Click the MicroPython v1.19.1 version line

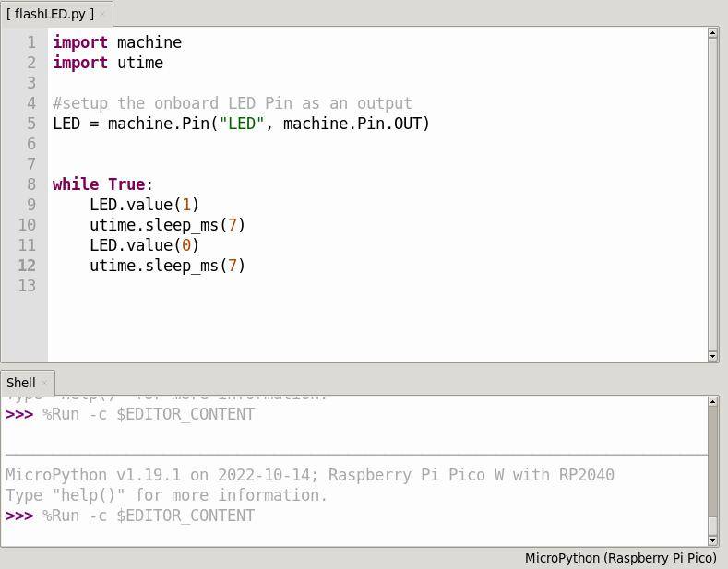[x=309, y=475]
